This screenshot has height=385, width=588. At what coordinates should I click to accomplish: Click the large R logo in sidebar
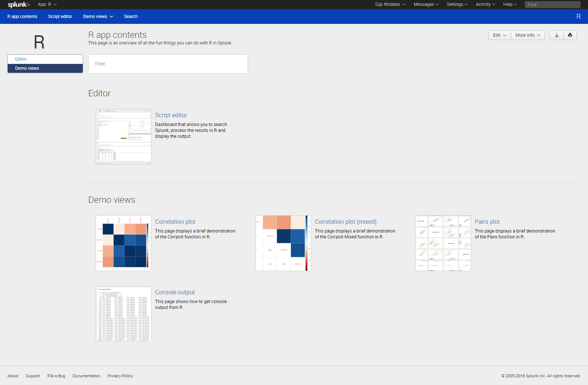[x=39, y=42]
